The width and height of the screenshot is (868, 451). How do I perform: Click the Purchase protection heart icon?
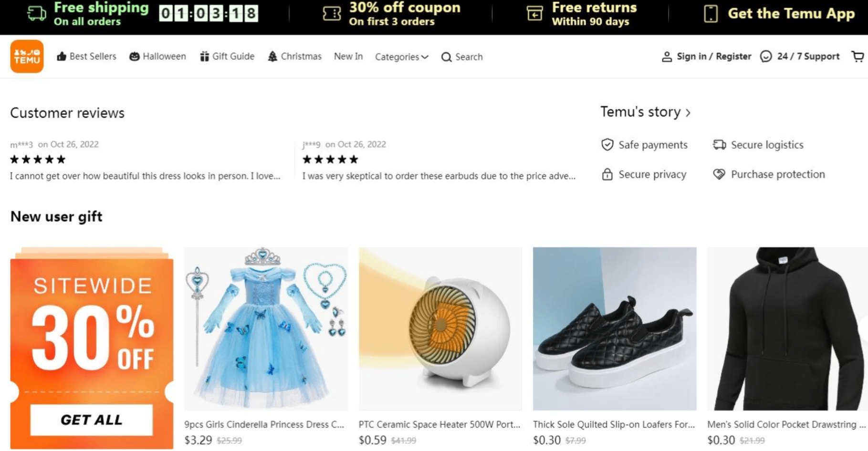tap(719, 174)
